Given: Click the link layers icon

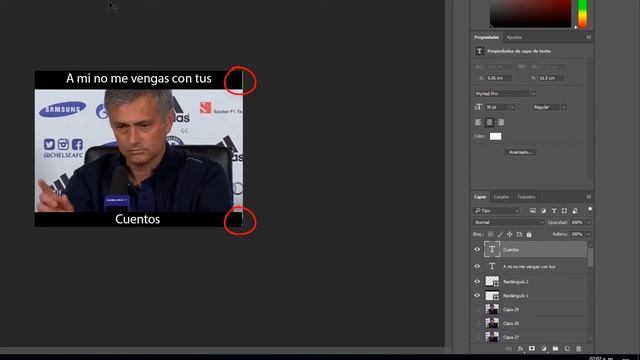Looking at the screenshot, I should (508, 349).
